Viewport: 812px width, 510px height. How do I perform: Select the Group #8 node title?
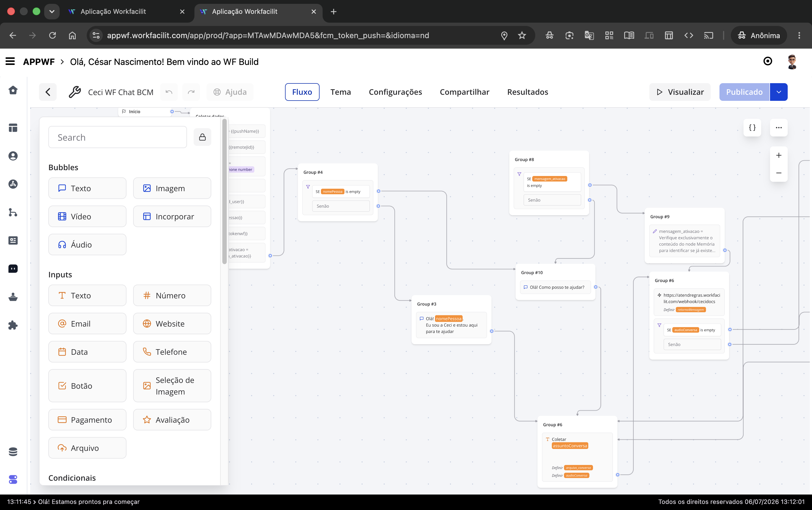pyautogui.click(x=524, y=159)
